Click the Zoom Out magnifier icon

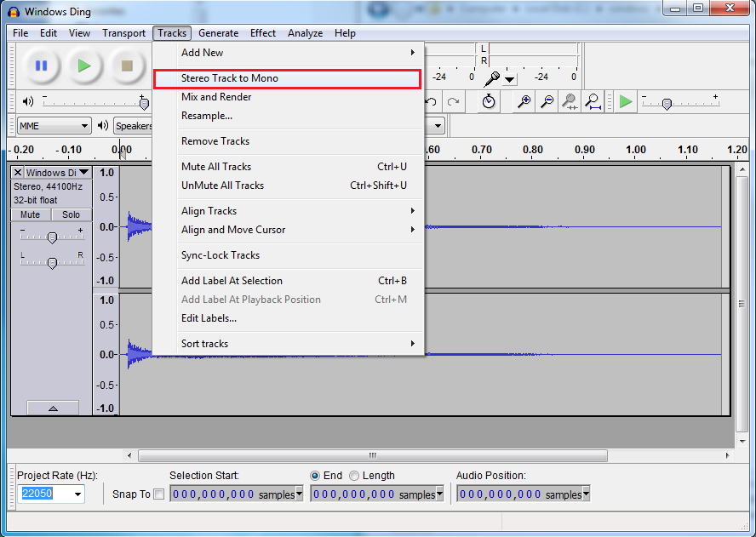[x=547, y=101]
